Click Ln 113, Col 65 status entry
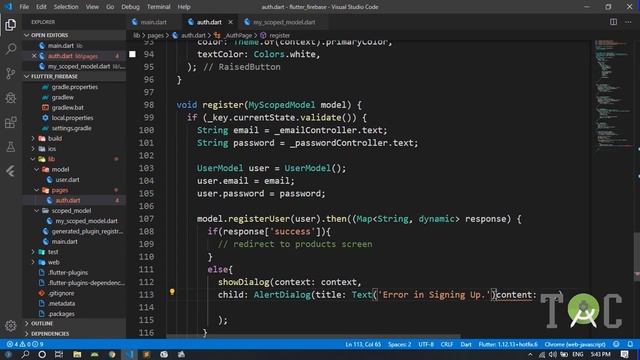The image size is (640, 360). click(x=363, y=344)
